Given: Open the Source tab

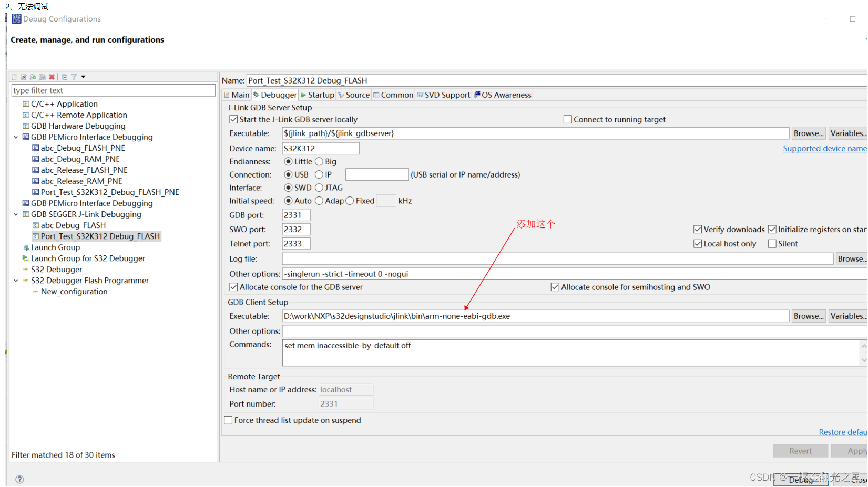Looking at the screenshot, I should [x=354, y=95].
